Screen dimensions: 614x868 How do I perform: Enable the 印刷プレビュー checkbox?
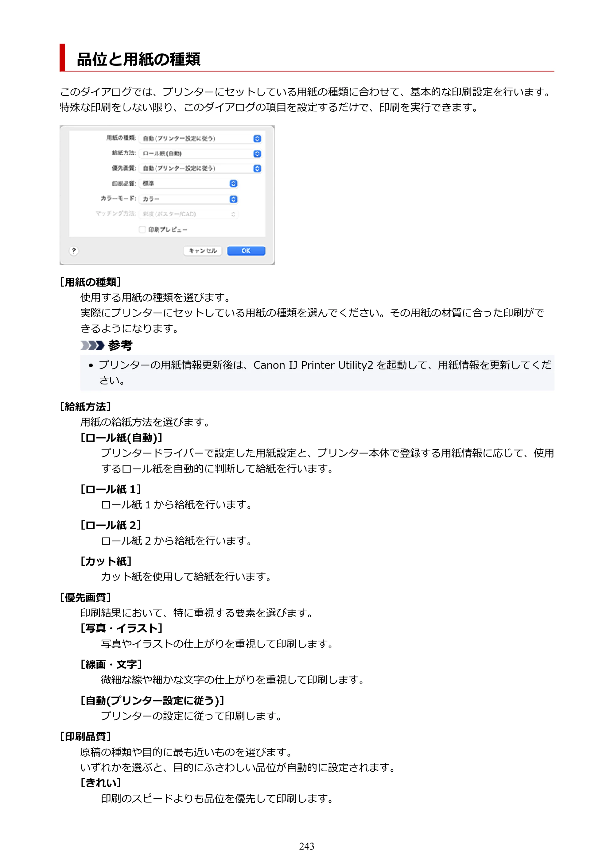[x=142, y=230]
